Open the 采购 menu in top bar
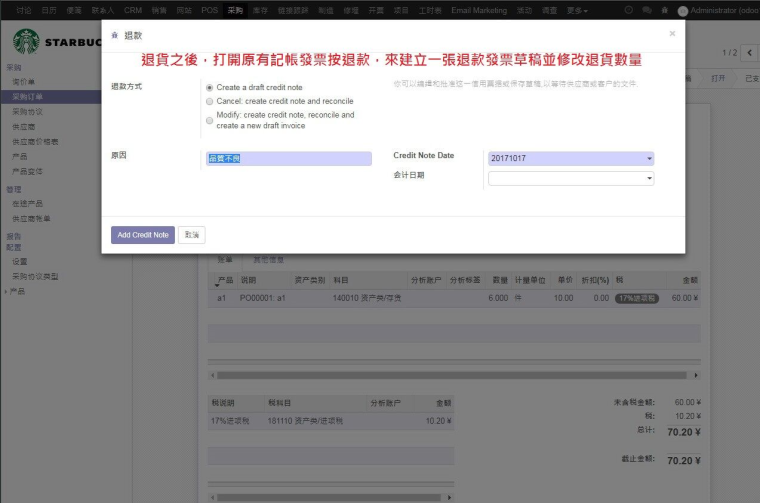Screen dimensions: 760x503 tap(235, 10)
